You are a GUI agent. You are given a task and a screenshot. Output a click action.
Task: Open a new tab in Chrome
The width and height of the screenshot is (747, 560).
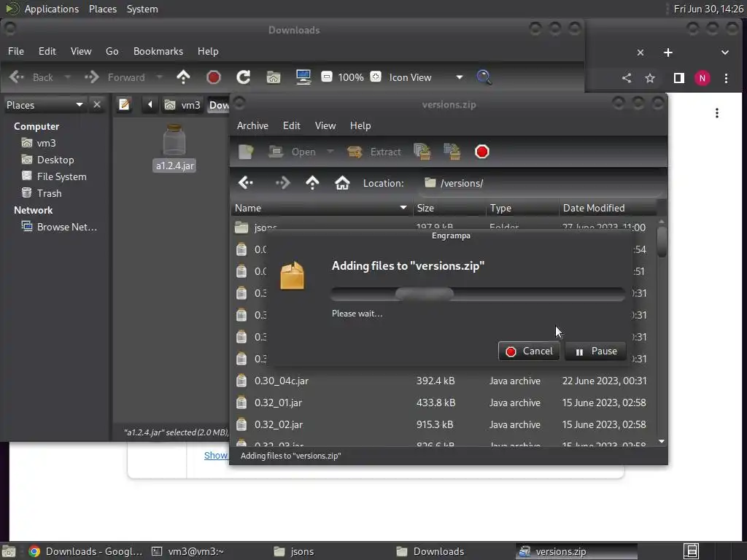tap(668, 52)
